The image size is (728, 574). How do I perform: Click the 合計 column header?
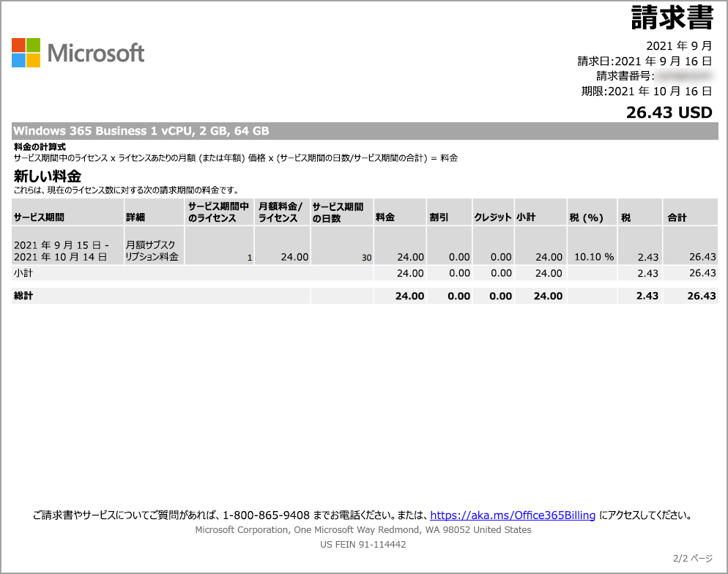pyautogui.click(x=691, y=212)
